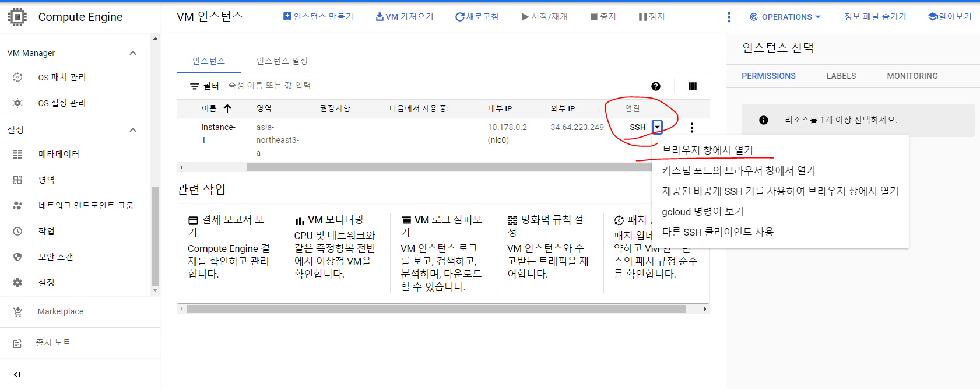Switch to 인스턴스 tab
The width and height of the screenshot is (980, 389).
[209, 61]
